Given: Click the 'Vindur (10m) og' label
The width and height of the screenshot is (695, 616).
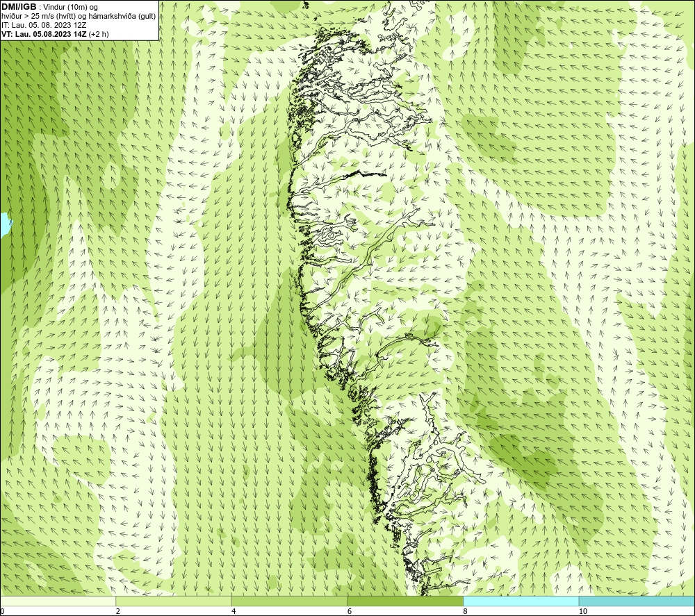Looking at the screenshot, I should pyautogui.click(x=70, y=8).
